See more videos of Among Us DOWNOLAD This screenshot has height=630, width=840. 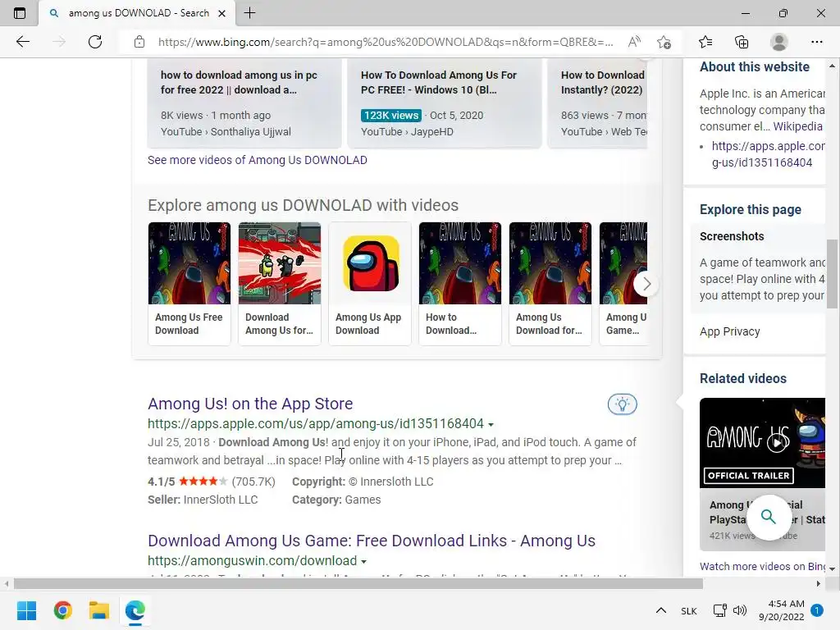[257, 160]
